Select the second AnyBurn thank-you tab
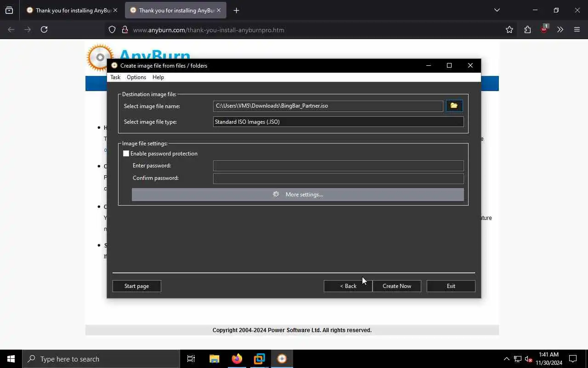This screenshot has height=368, width=588. pyautogui.click(x=172, y=10)
